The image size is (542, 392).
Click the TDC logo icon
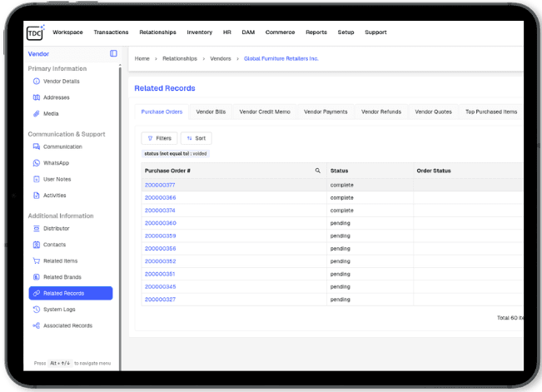click(35, 32)
